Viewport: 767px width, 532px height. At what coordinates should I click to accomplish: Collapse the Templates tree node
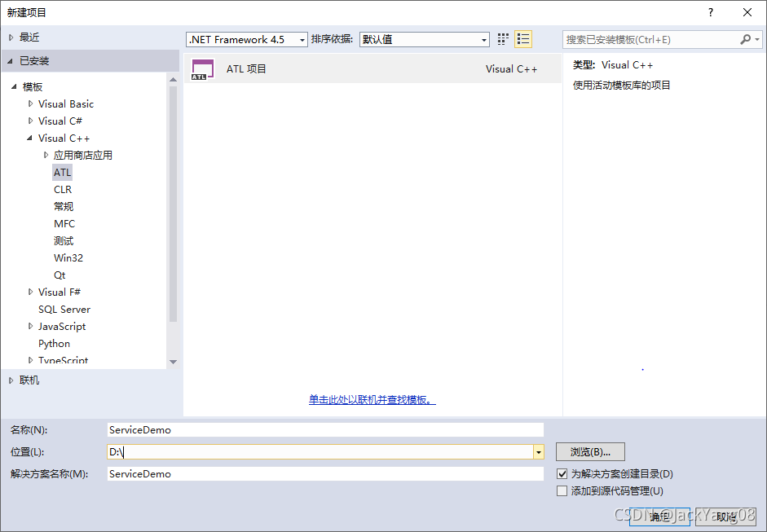[14, 86]
